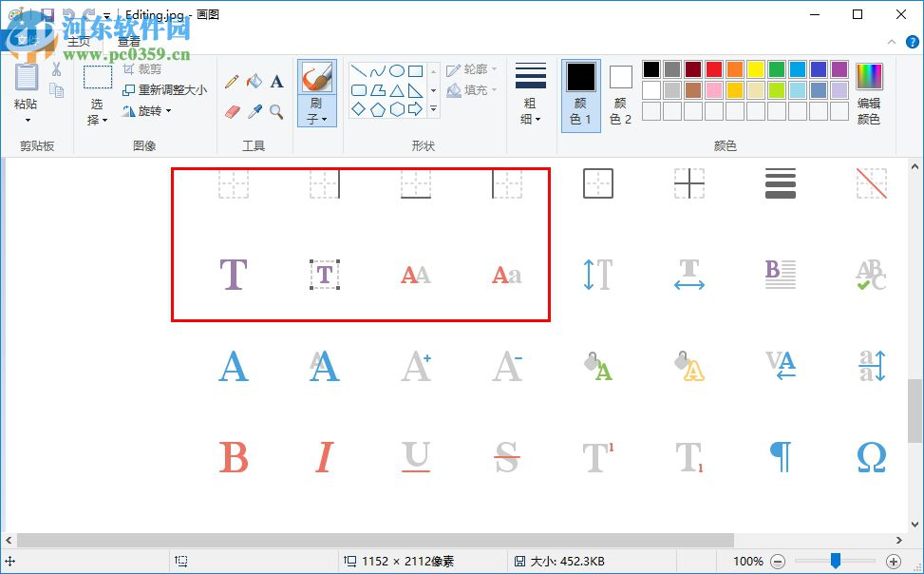924x574 pixels.
Task: Switch to the View (查看) ribbon tab
Action: [128, 42]
